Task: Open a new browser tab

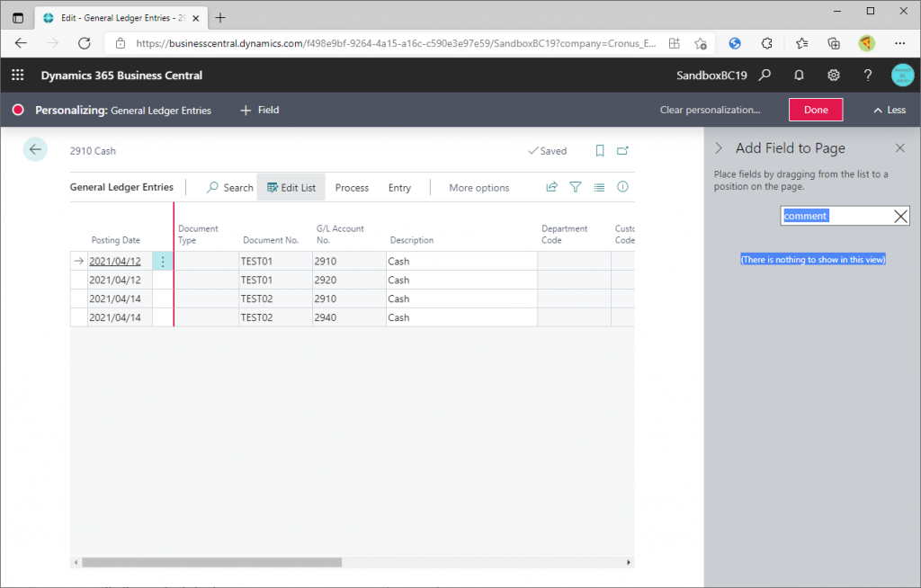Action: click(220, 18)
